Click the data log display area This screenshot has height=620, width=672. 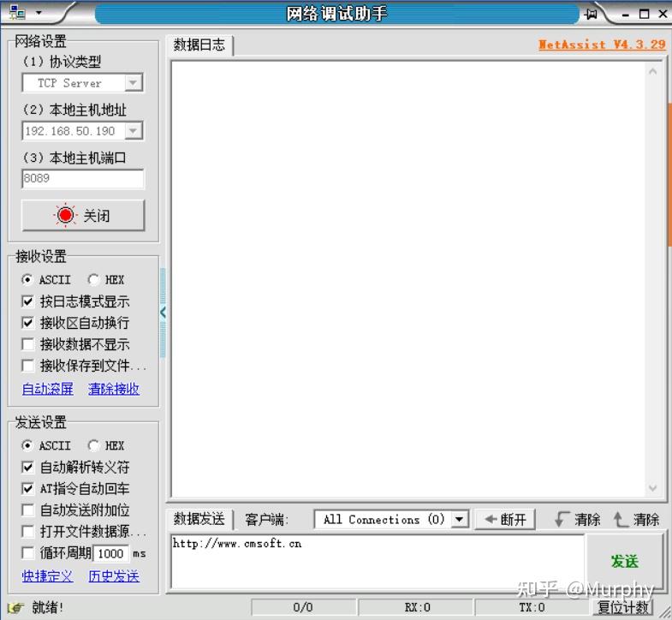point(408,279)
